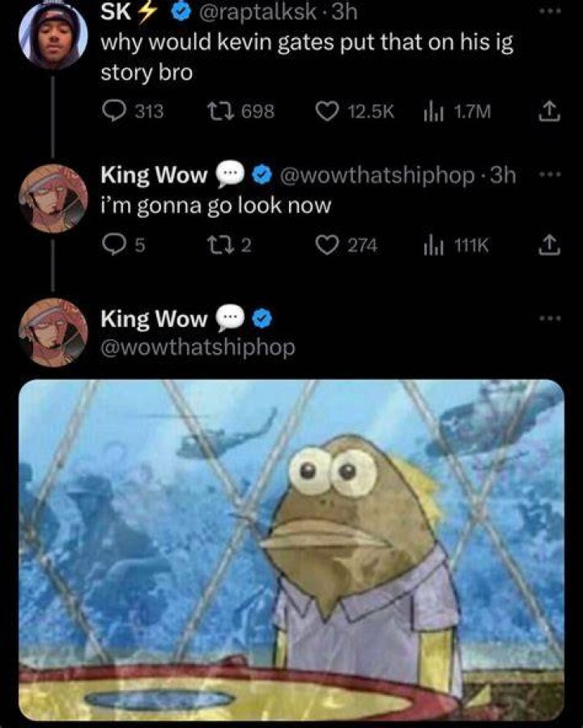Viewport: 583px width, 728px height.
Task: View analytics showing 111K views
Action: click(456, 245)
